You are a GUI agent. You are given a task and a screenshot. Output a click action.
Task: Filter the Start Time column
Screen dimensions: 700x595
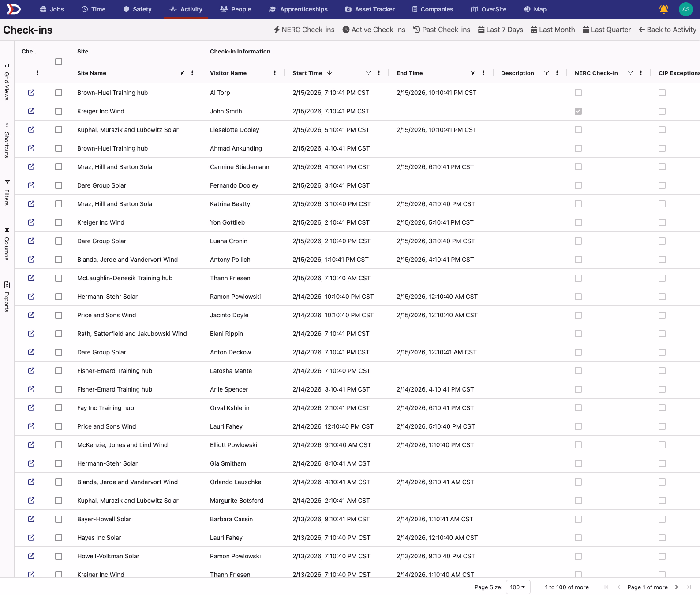tap(368, 73)
